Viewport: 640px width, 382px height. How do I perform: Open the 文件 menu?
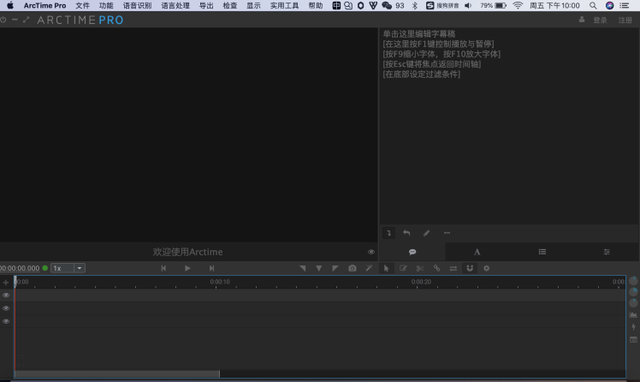pyautogui.click(x=82, y=5)
